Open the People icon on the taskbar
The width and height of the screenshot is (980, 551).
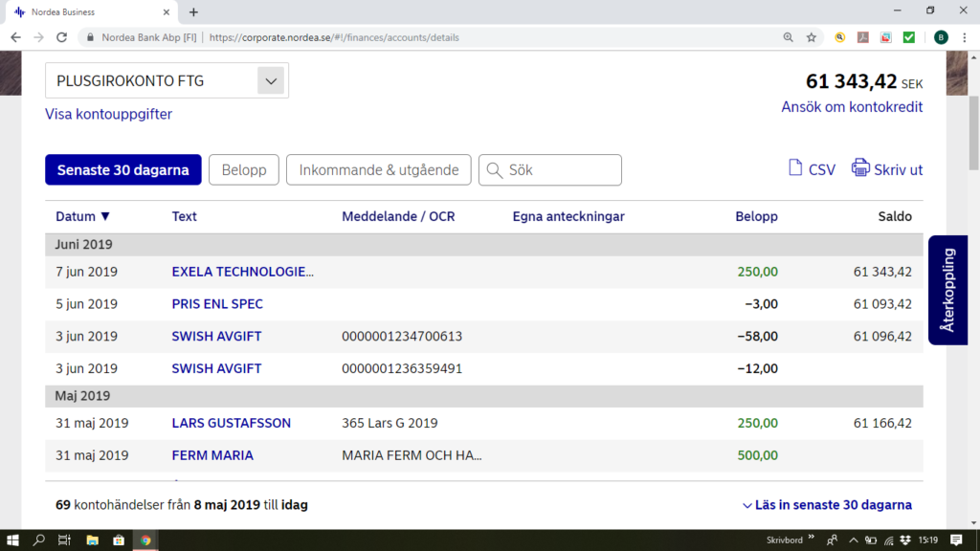(832, 540)
